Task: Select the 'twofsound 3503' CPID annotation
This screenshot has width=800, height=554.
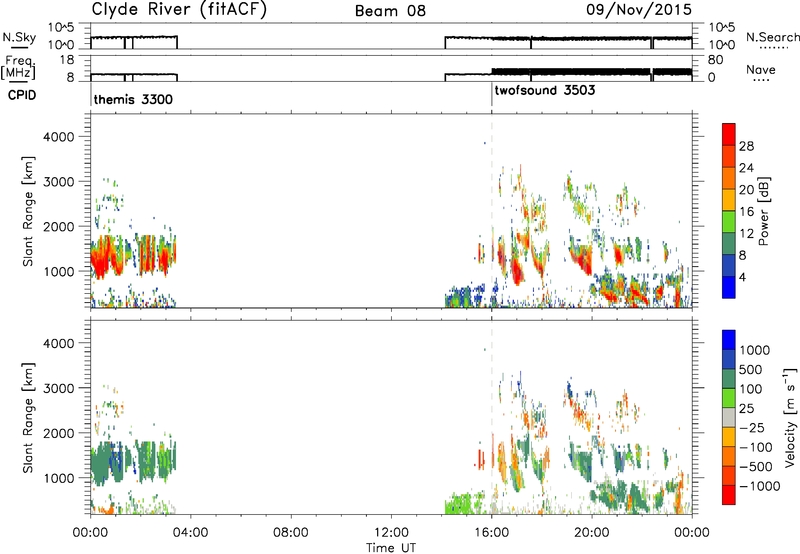Action: 545,90
